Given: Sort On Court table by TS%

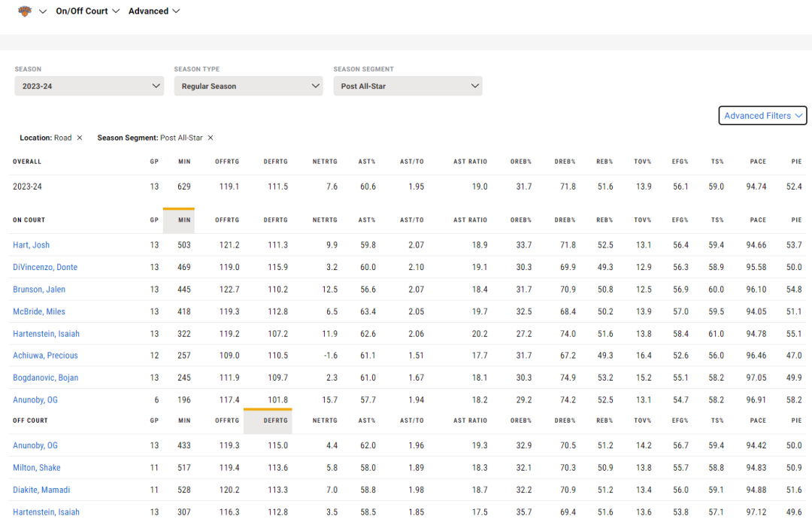Looking at the screenshot, I should tap(717, 220).
